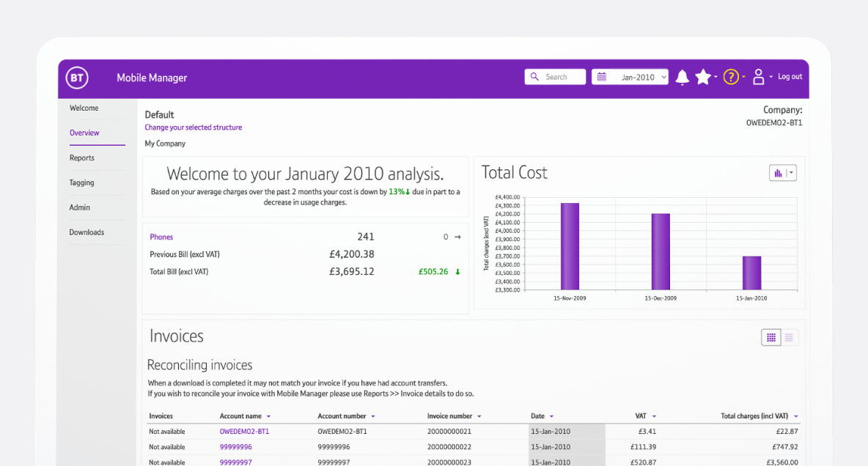Sort by VAT column arrow

click(654, 416)
